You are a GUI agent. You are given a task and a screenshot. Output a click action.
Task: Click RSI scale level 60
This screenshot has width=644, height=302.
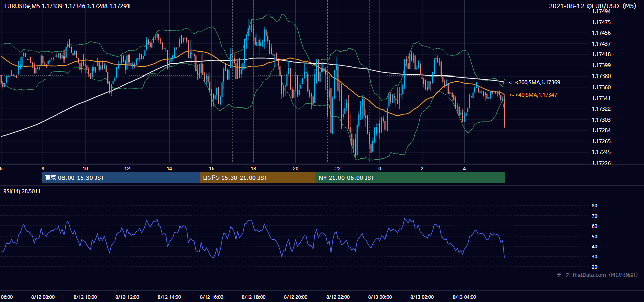[594, 226]
